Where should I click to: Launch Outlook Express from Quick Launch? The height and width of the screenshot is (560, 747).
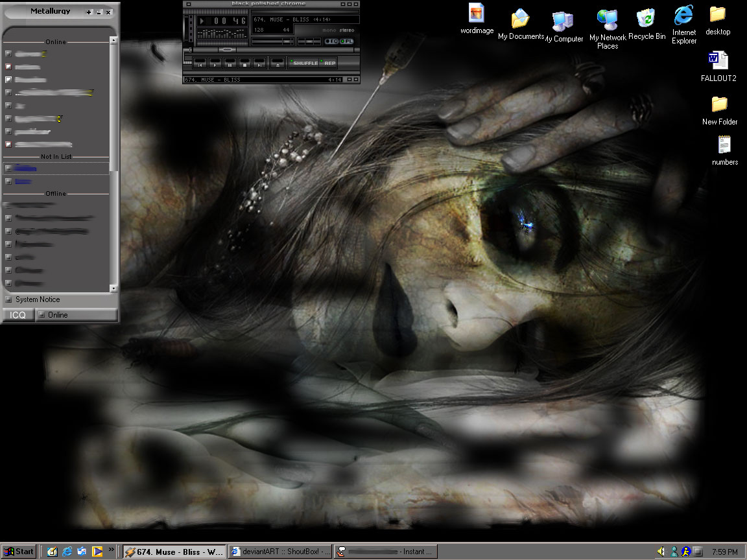(x=82, y=552)
